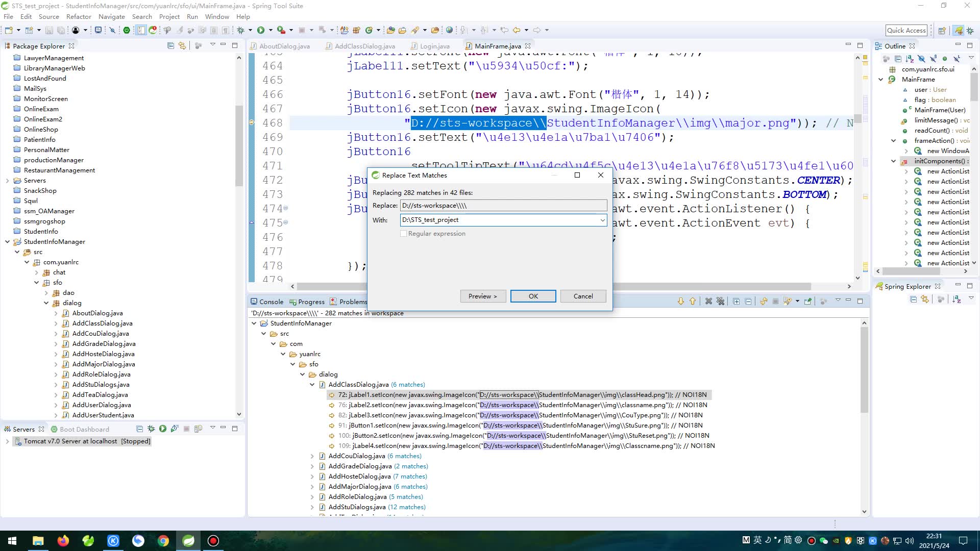Cancel the Replace Text Matches dialog
Image resolution: width=980 pixels, height=551 pixels.
(x=583, y=296)
